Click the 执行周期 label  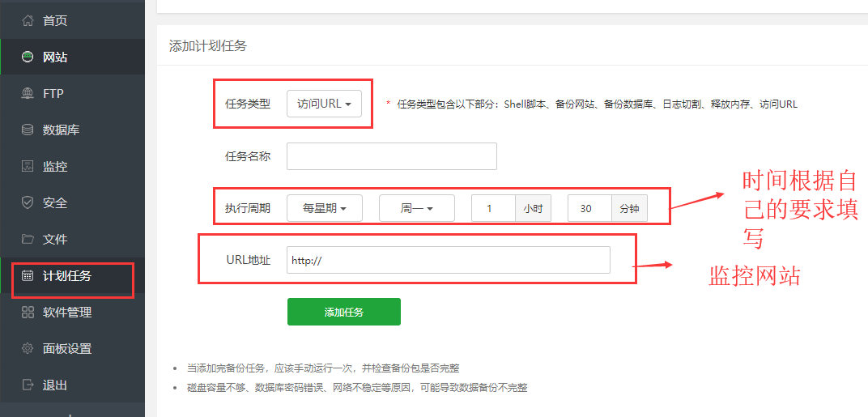click(248, 208)
